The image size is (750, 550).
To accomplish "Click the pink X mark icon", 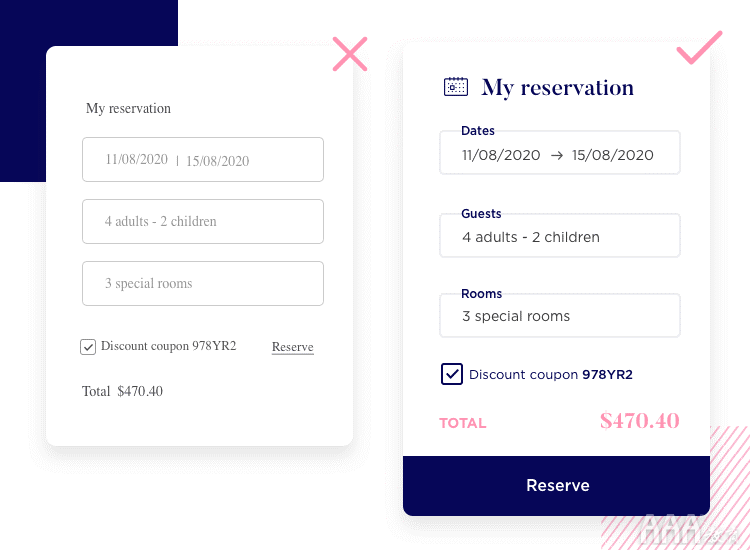I will point(350,54).
